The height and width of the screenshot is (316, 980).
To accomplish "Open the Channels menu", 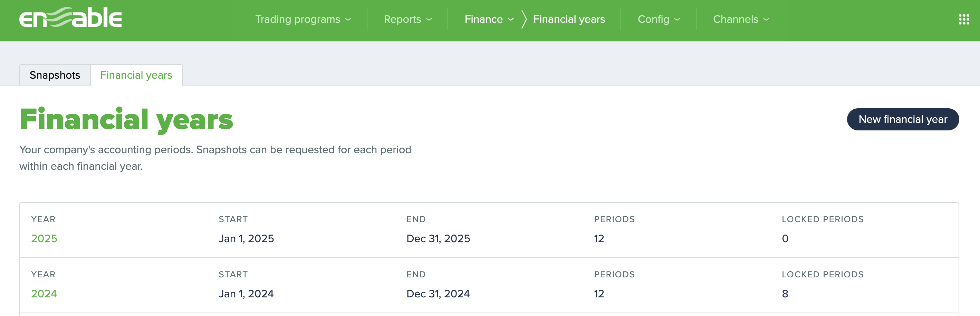I will (735, 19).
